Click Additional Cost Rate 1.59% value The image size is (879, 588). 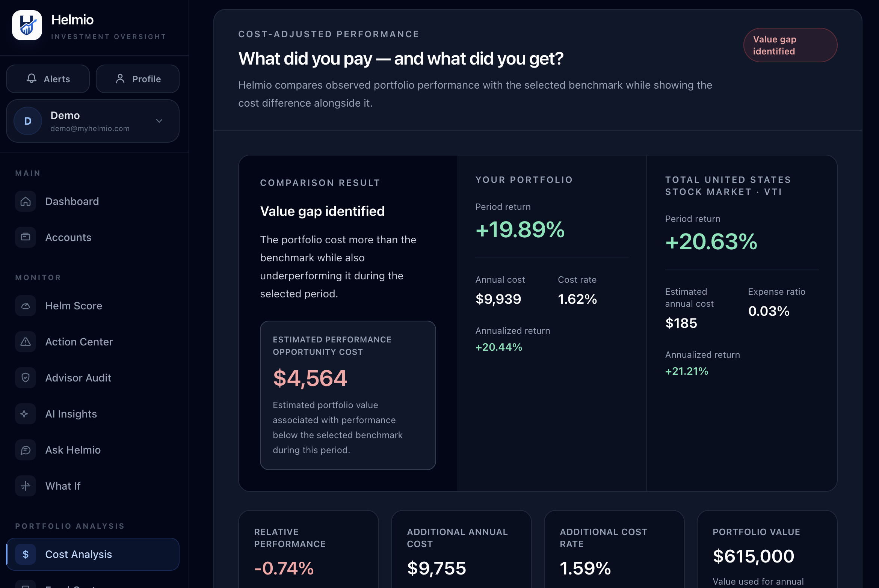tap(585, 568)
